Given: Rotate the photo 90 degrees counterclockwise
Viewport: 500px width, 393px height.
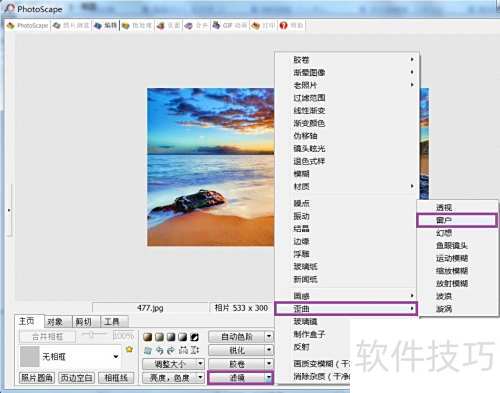Looking at the screenshot, I should point(160,350).
